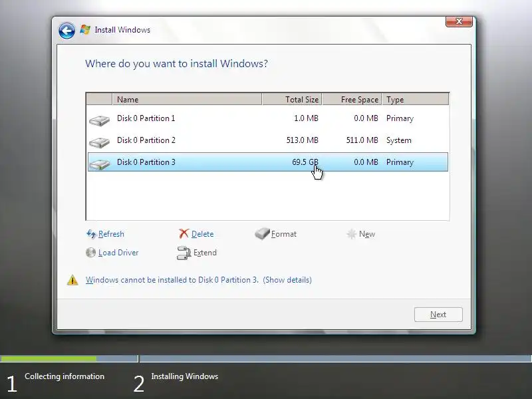Click the 1.0 MB total size value

click(x=306, y=118)
